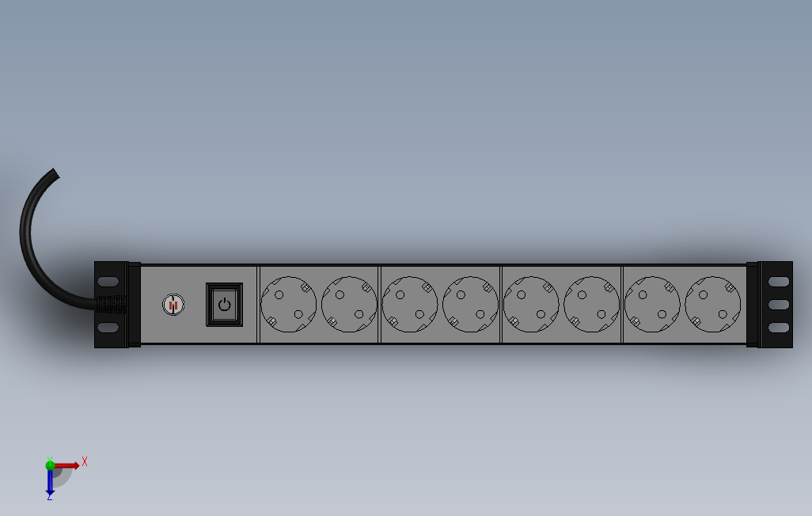Select the fourth Schuko socket from the left
The height and width of the screenshot is (516, 812).
[470, 304]
